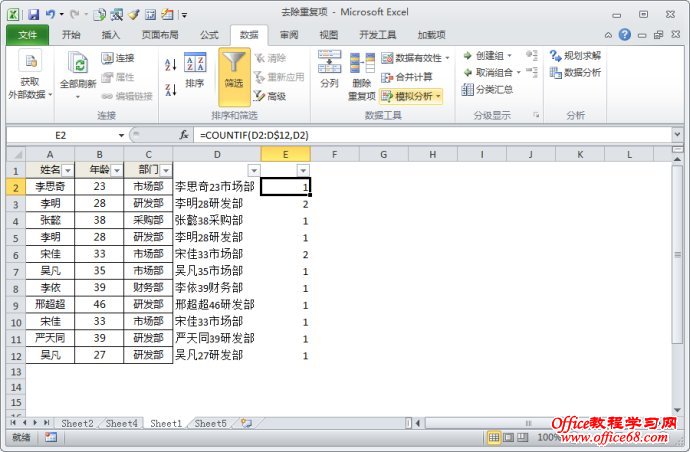The width and height of the screenshot is (690, 452).
Task: Expand the formula bar
Action: coord(677,134)
